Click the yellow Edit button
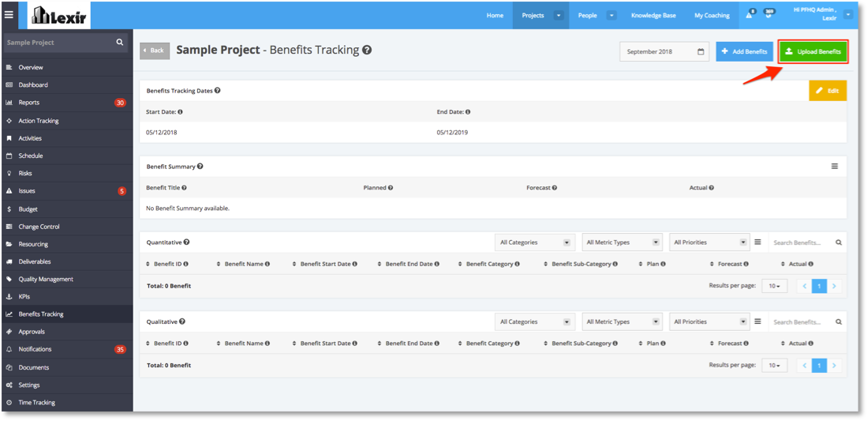The width and height of the screenshot is (868, 421). click(x=828, y=90)
